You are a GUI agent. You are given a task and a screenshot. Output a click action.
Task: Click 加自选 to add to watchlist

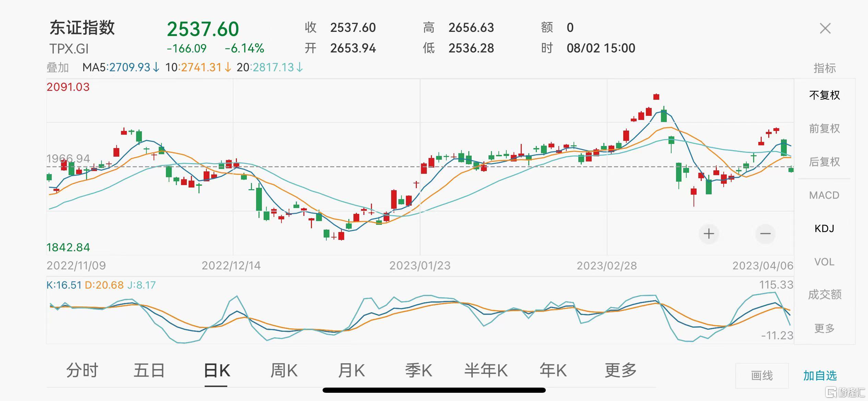[x=820, y=376]
